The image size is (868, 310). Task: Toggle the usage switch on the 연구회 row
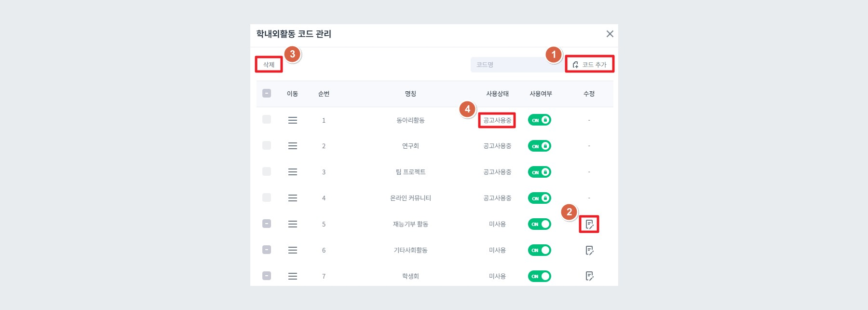tap(539, 146)
